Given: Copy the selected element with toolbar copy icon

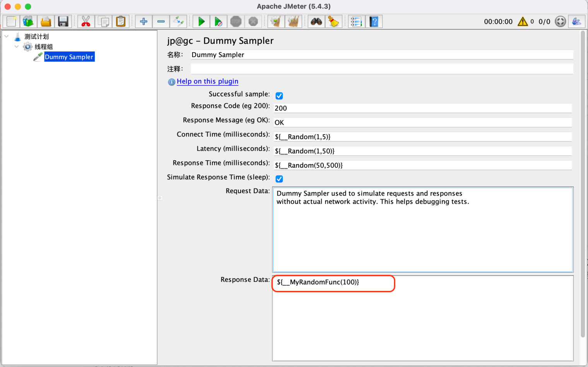Looking at the screenshot, I should pyautogui.click(x=103, y=21).
